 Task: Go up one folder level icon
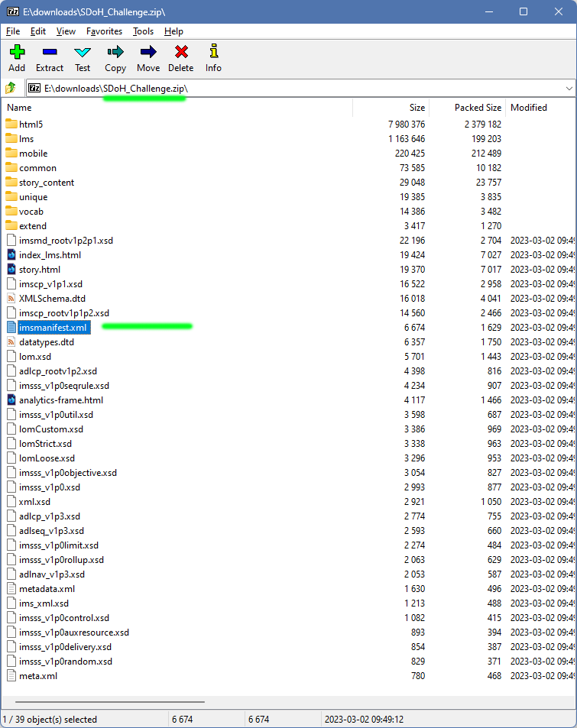pyautogui.click(x=11, y=88)
